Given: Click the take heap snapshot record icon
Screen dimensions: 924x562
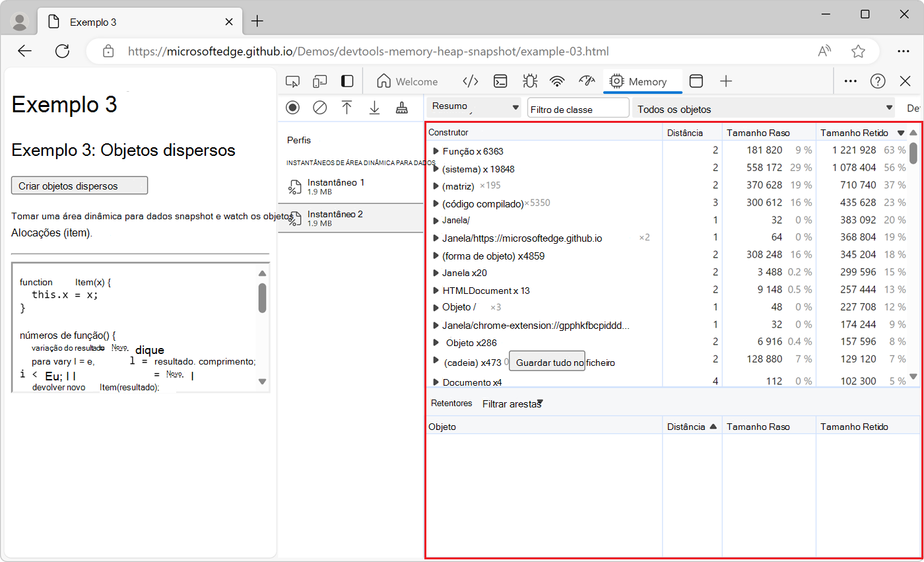Looking at the screenshot, I should pyautogui.click(x=293, y=108).
